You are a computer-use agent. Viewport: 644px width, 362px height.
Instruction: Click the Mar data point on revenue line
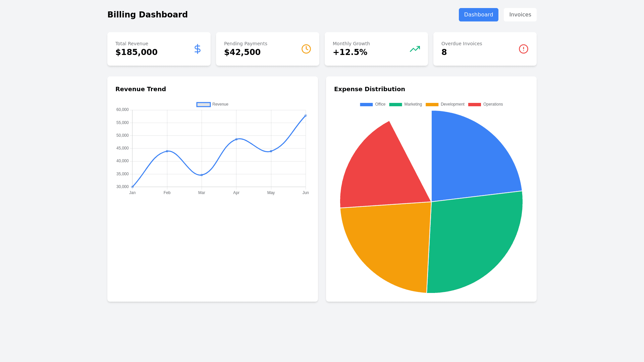click(202, 175)
